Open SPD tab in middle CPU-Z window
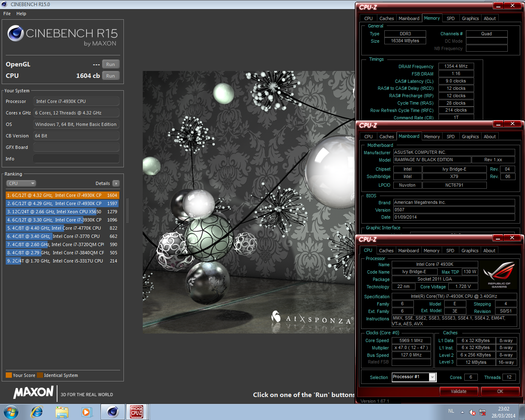The image size is (525, 420). 450,137
